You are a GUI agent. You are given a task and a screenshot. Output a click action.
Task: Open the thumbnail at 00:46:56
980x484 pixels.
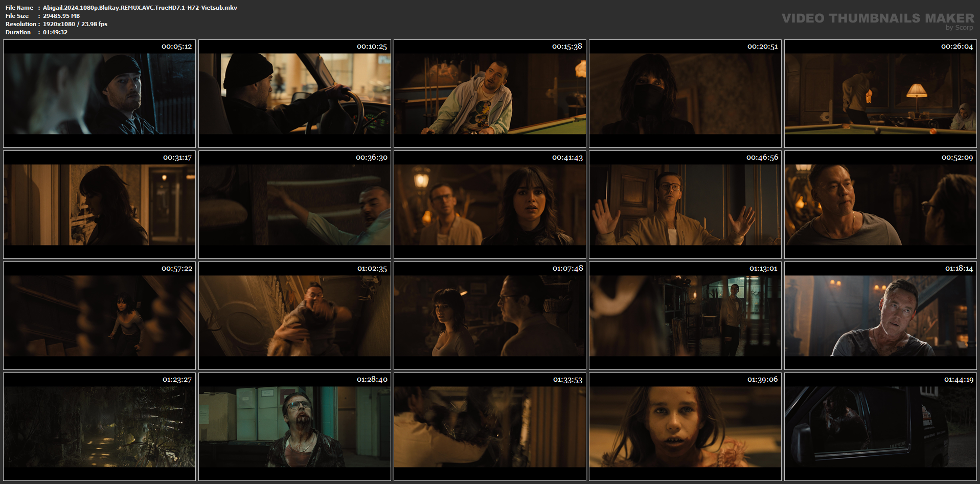coord(686,205)
